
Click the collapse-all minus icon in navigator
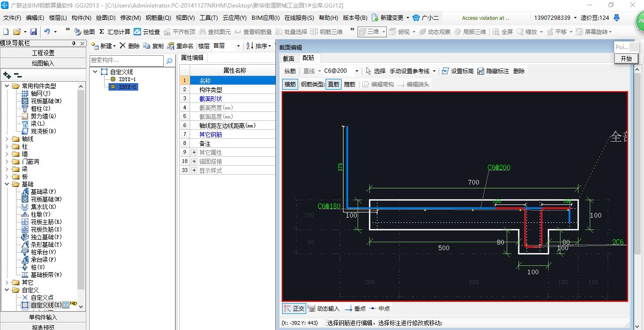coord(17,75)
